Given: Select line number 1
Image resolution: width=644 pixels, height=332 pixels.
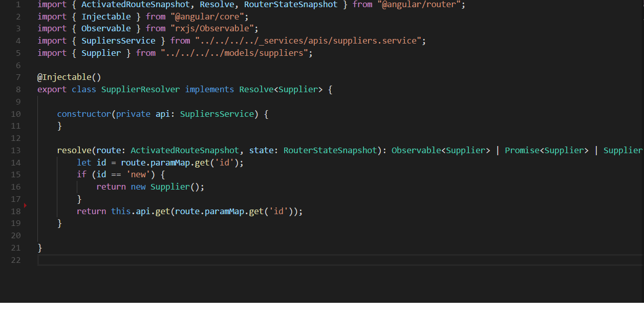Looking at the screenshot, I should (x=18, y=4).
